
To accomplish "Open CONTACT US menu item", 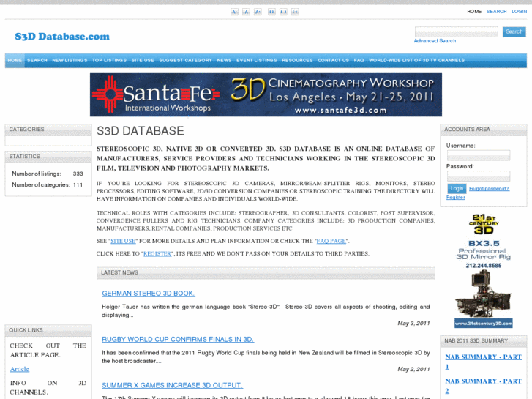I will point(333,61).
